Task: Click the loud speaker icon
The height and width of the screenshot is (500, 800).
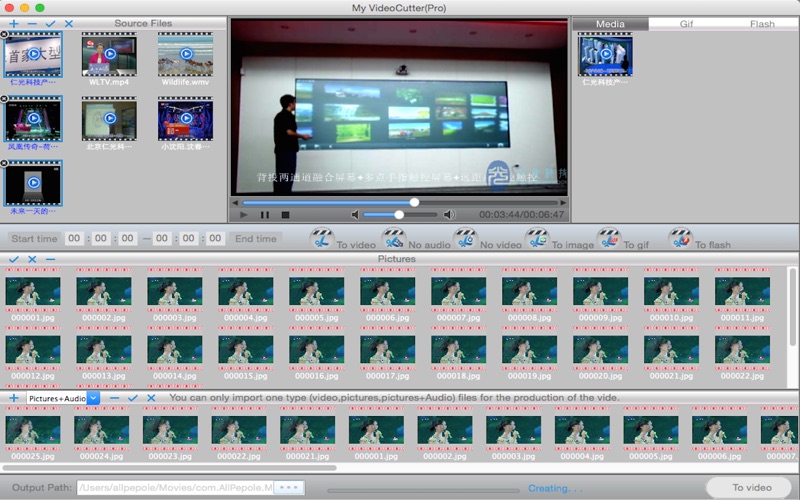Action: (x=449, y=215)
